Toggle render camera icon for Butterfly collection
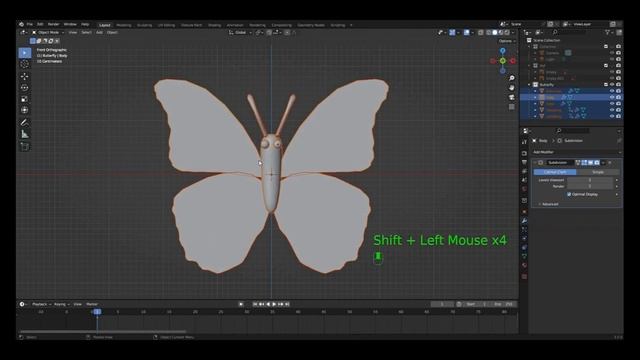The image size is (640, 360). coord(618,84)
